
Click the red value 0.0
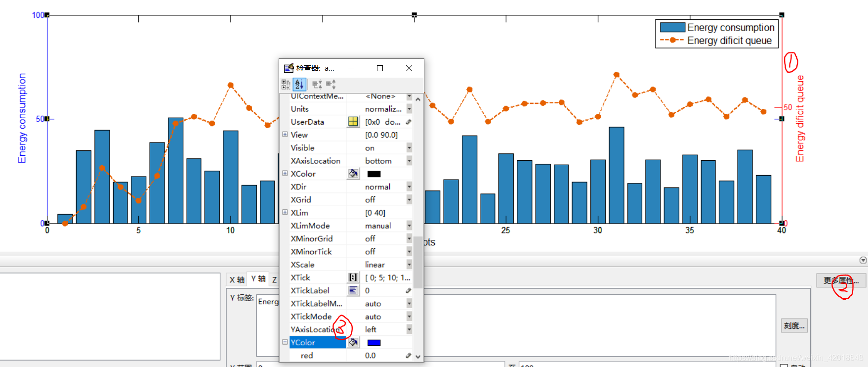click(370, 356)
